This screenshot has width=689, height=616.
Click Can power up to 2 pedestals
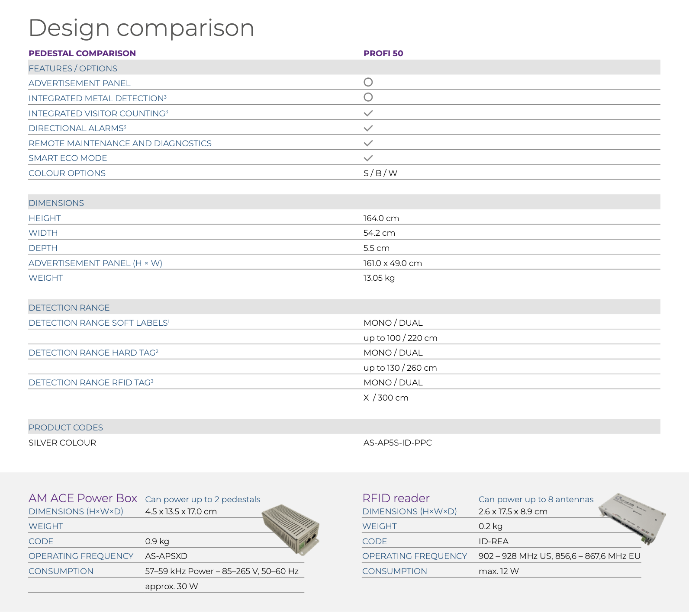coord(203,499)
